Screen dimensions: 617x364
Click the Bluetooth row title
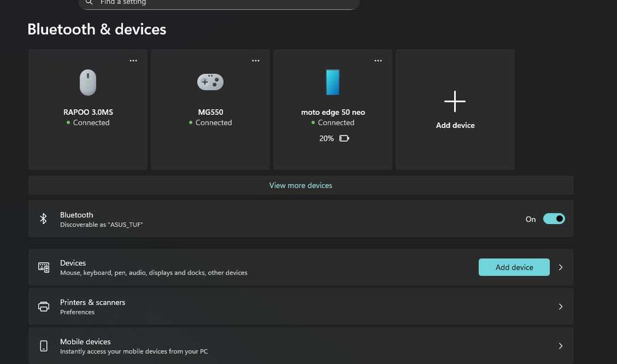click(77, 215)
